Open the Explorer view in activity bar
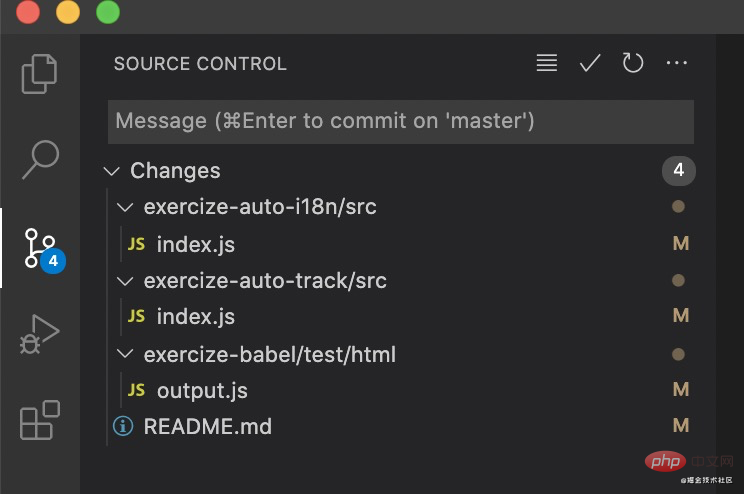744x494 pixels. point(41,73)
